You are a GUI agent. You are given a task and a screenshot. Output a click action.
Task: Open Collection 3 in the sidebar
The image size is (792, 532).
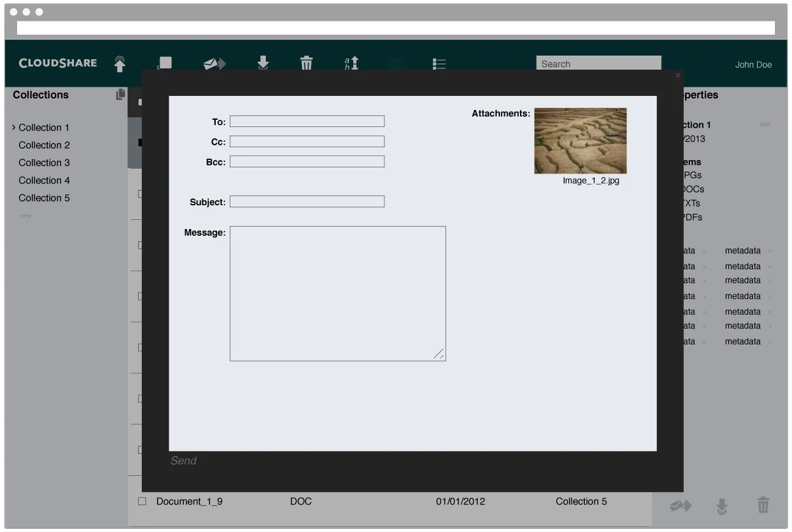[44, 162]
